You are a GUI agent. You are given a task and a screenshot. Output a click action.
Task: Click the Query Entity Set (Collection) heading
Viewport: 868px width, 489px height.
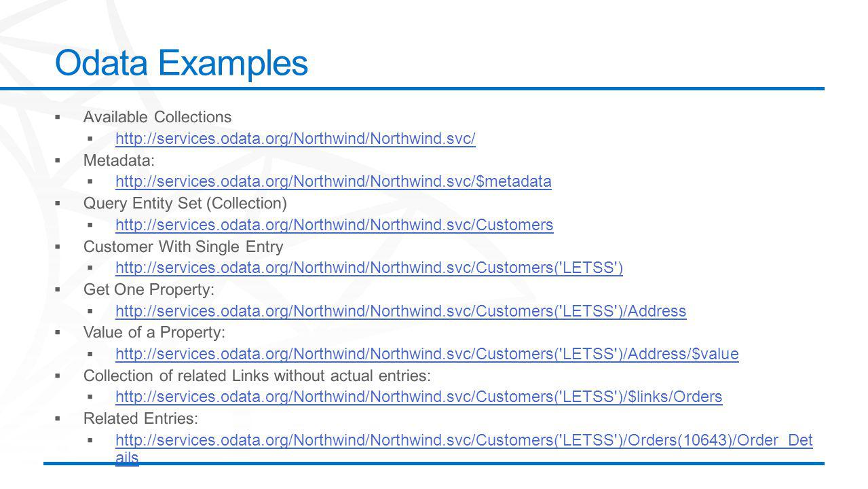[x=185, y=203]
